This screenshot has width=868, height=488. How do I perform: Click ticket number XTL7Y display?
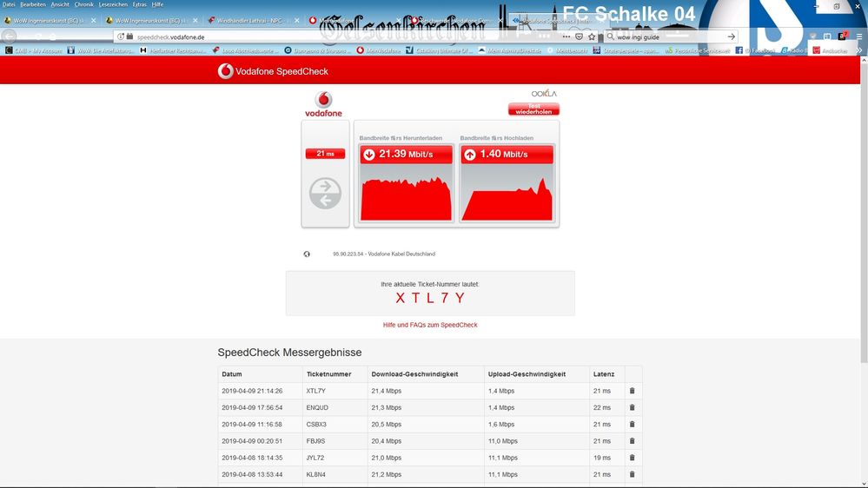point(430,298)
